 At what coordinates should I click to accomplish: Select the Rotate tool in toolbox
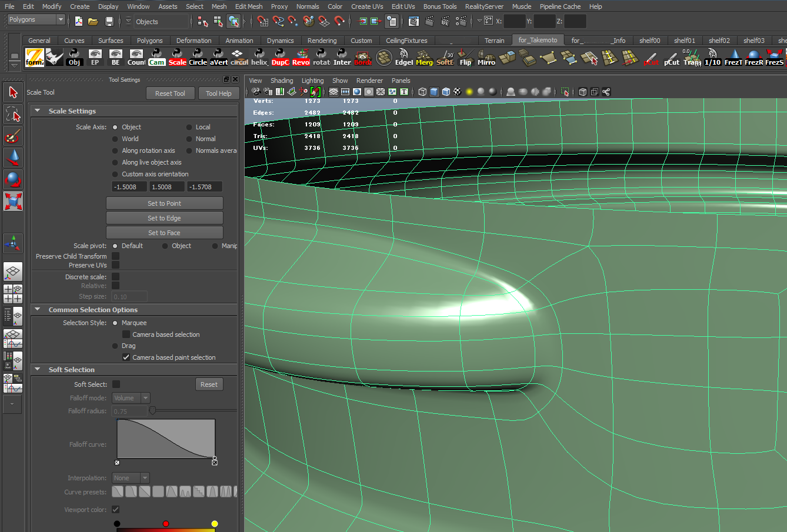tap(13, 179)
